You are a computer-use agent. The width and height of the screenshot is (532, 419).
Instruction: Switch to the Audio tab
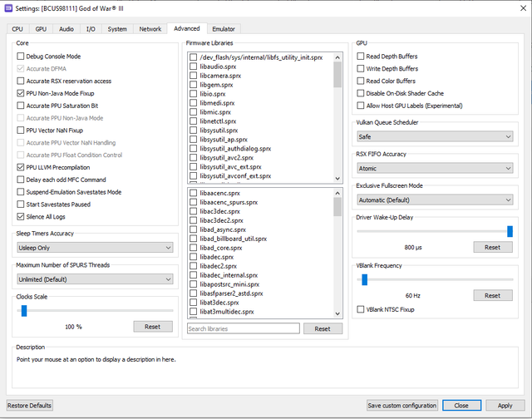coord(66,29)
